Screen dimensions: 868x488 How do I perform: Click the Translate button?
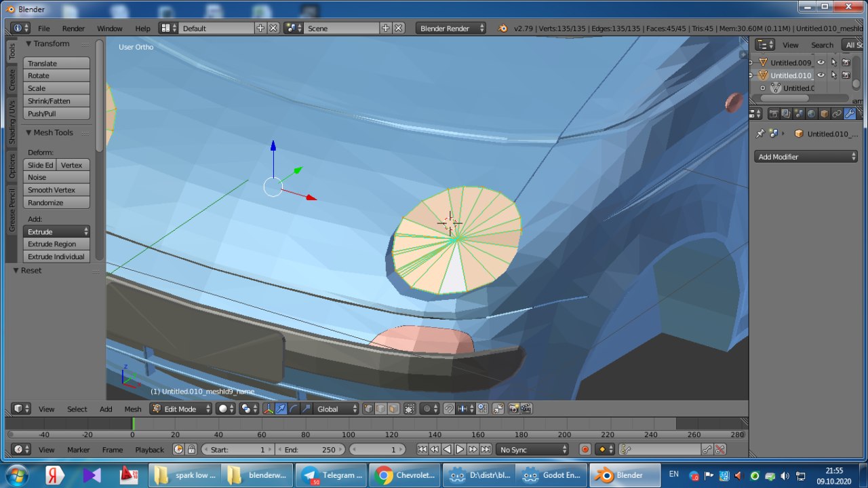[57, 63]
